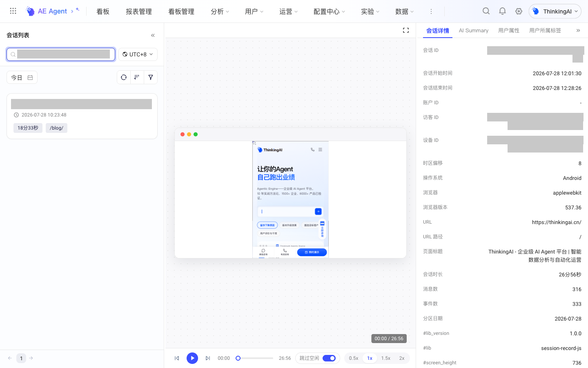
Task: Switch to the 用户属性 tab
Action: [x=509, y=31]
